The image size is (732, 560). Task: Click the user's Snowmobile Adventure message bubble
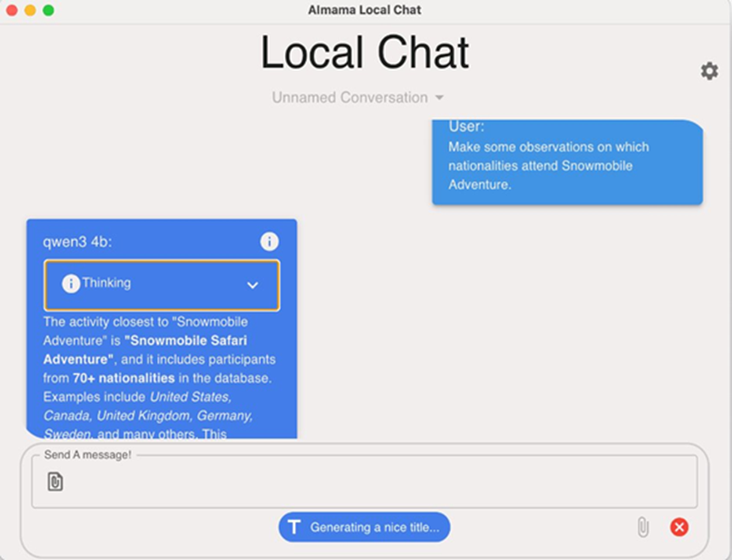coord(566,163)
